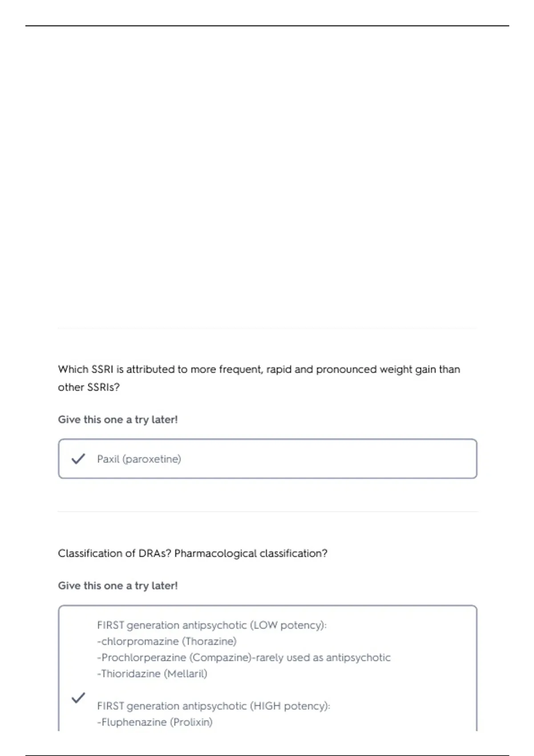Click the checkmark icon beside Paxil (paroxetine)

tap(78, 459)
